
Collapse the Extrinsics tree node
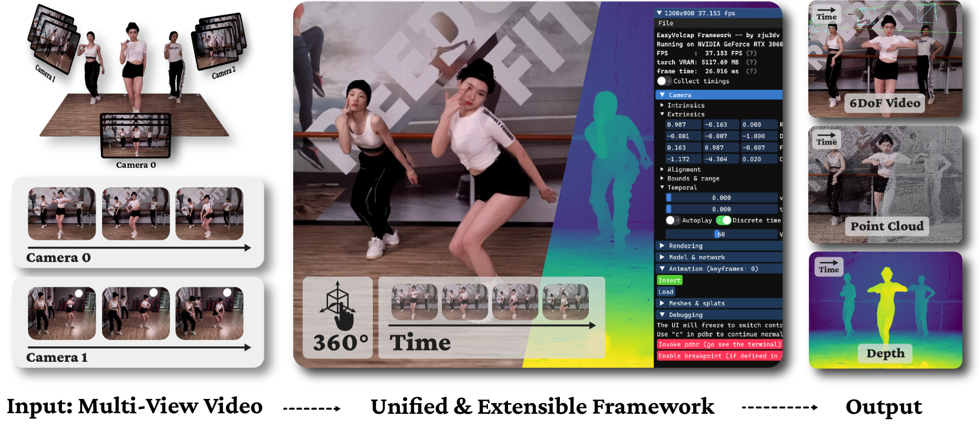pyautogui.click(x=662, y=114)
